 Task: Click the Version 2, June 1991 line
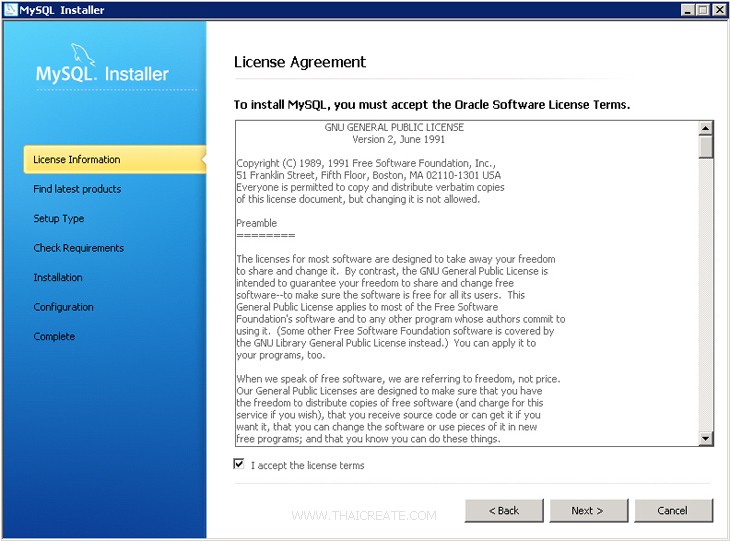(x=399, y=139)
